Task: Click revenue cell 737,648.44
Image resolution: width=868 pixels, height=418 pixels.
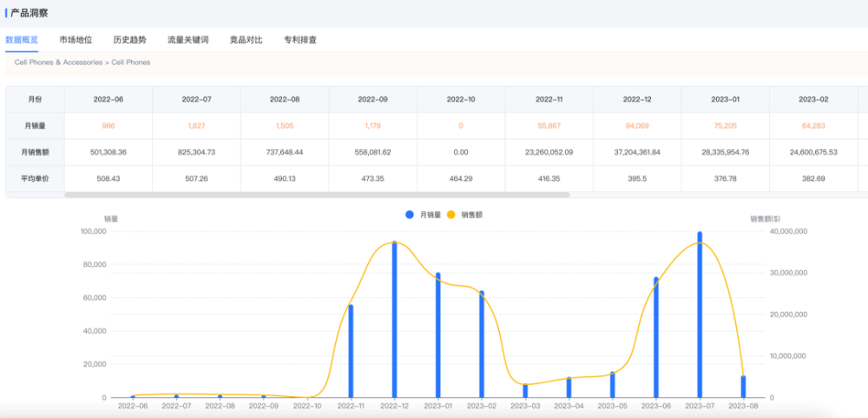Action: click(285, 152)
